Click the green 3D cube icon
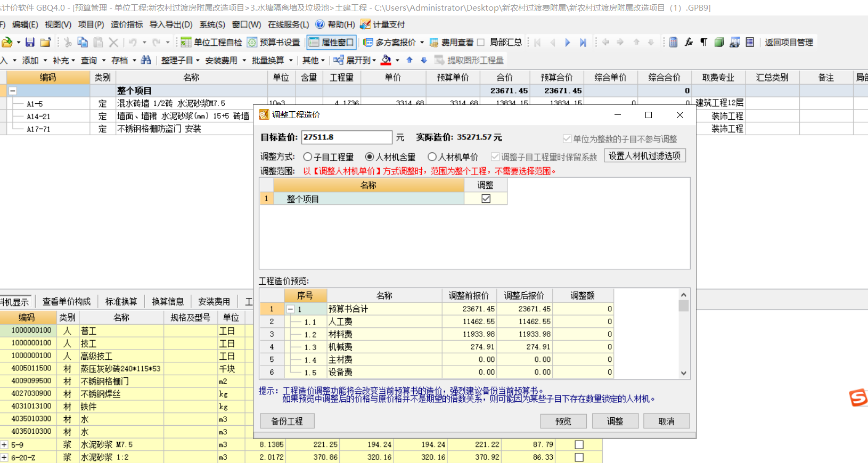 click(x=719, y=42)
